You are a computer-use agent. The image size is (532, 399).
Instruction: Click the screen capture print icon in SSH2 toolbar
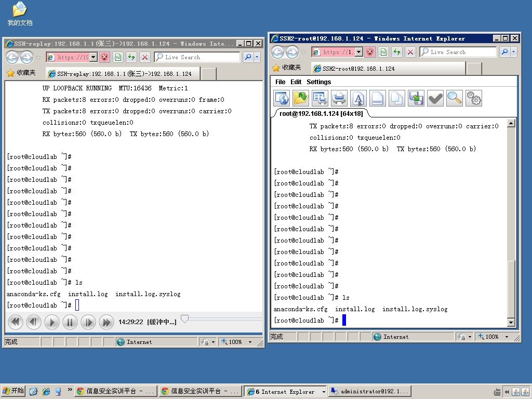pyautogui.click(x=320, y=98)
